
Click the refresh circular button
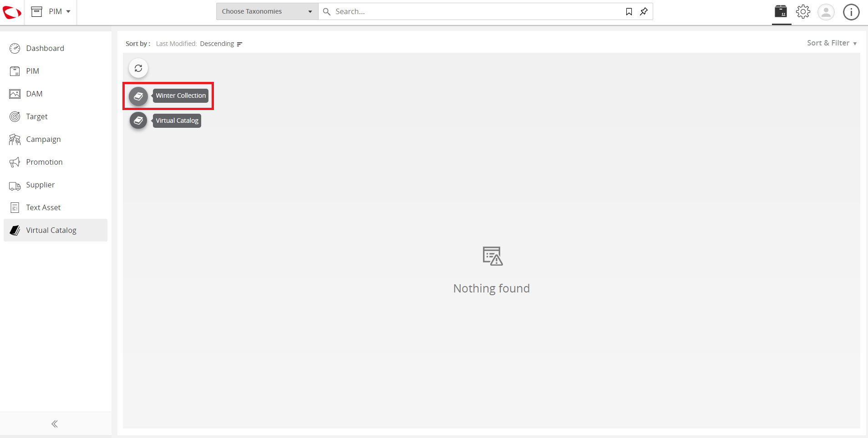(x=138, y=68)
